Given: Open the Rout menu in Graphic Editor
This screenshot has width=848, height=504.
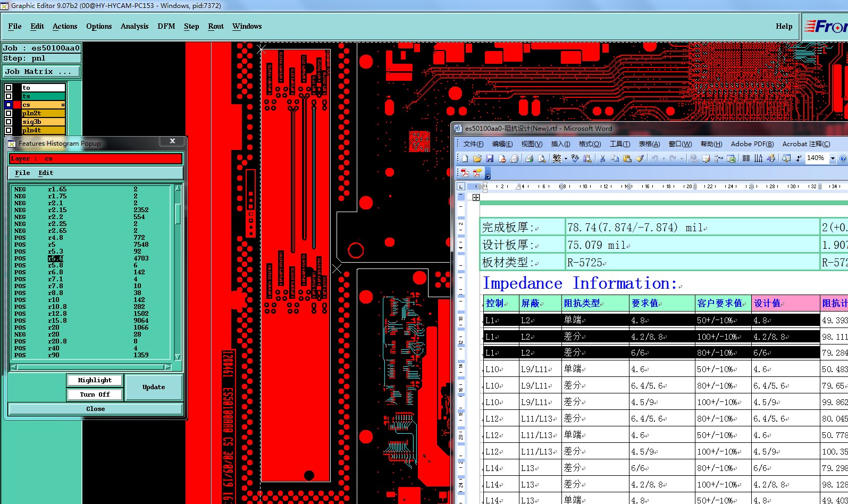Looking at the screenshot, I should pyautogui.click(x=216, y=26).
